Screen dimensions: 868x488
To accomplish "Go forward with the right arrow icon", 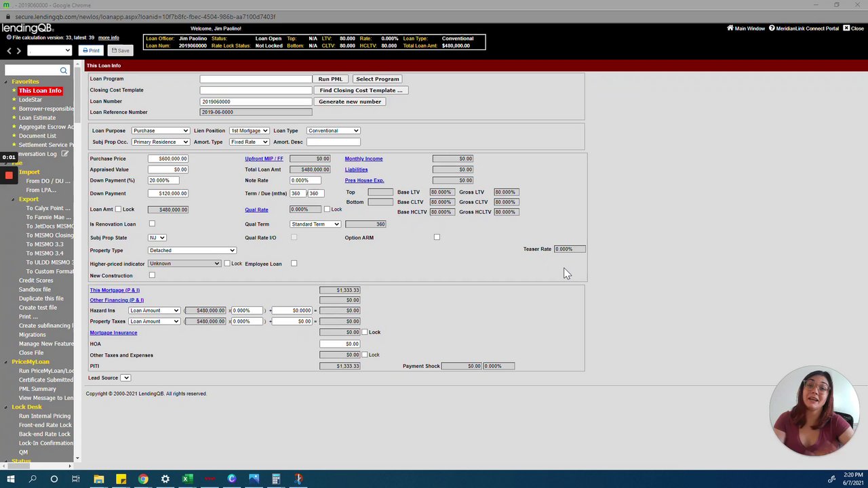I will click(19, 51).
